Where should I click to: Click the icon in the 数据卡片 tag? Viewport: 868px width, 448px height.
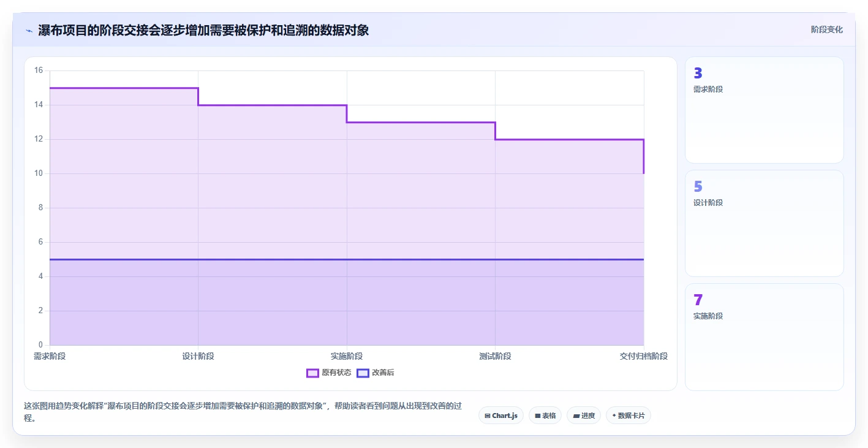(x=614, y=416)
